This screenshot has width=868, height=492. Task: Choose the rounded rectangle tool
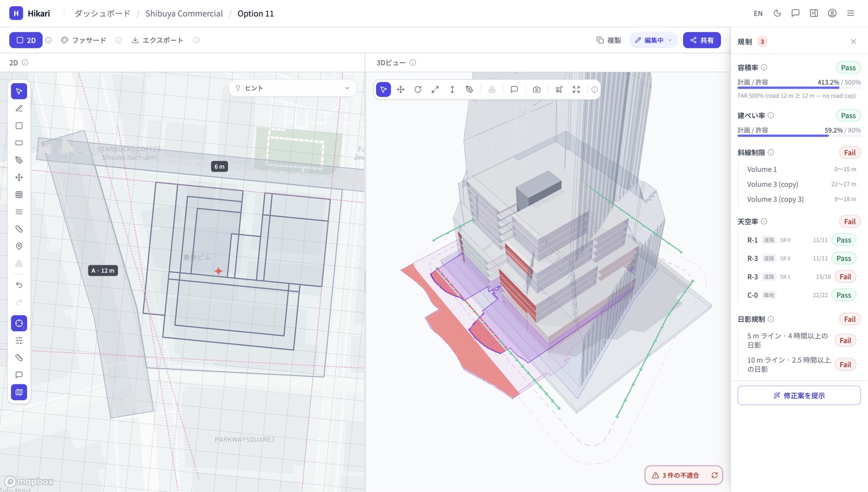(x=19, y=143)
